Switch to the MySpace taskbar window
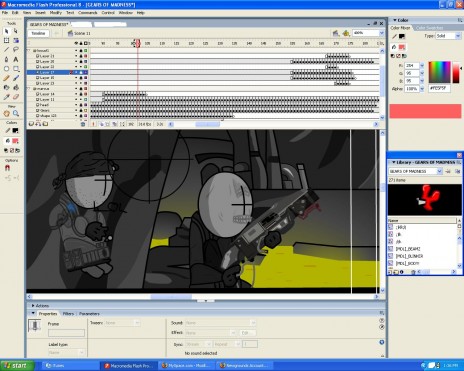This screenshot has height=371, width=464. pyautogui.click(x=187, y=366)
